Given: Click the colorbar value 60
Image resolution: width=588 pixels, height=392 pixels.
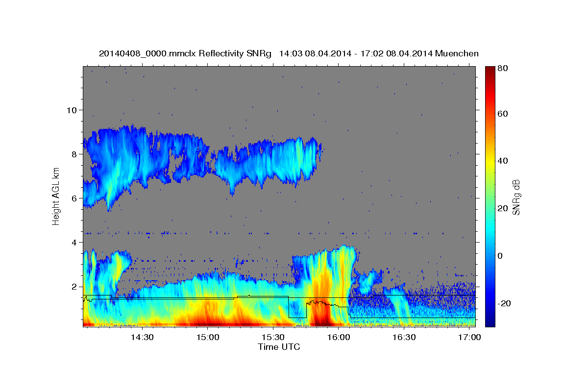Looking at the screenshot, I should click(x=504, y=114).
